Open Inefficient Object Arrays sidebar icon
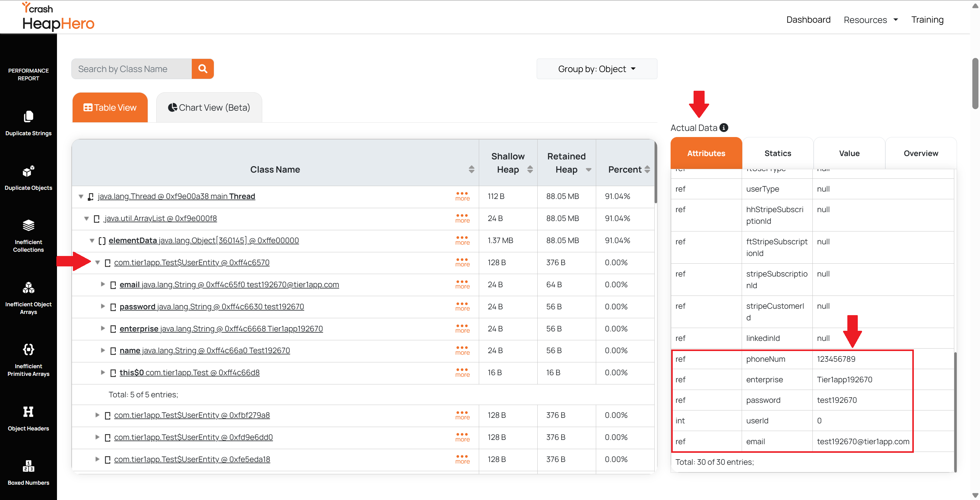Screen dimensions: 980x500 coord(28,288)
